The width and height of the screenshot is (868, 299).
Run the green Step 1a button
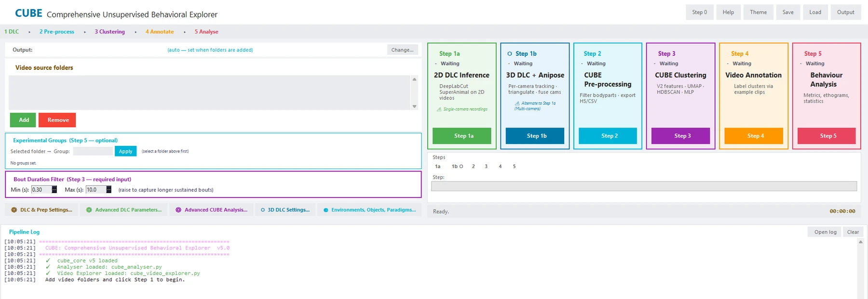pos(462,136)
